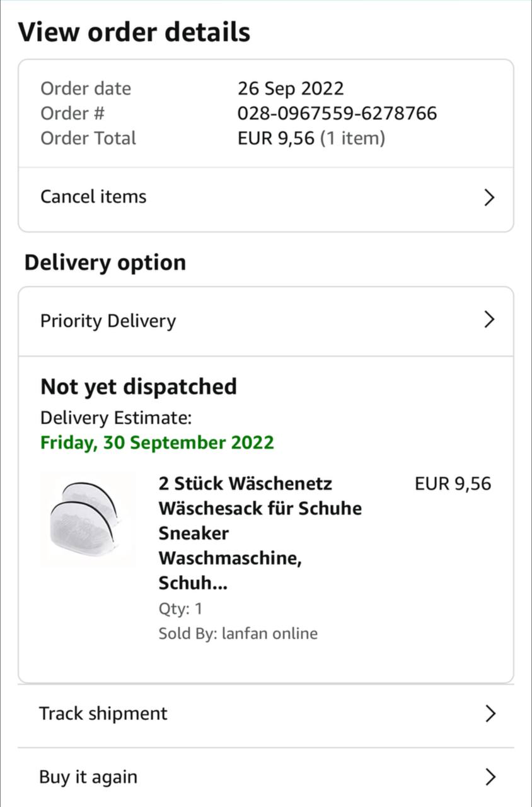The height and width of the screenshot is (807, 532).
Task: Open the Track shipment label
Action: [103, 714]
